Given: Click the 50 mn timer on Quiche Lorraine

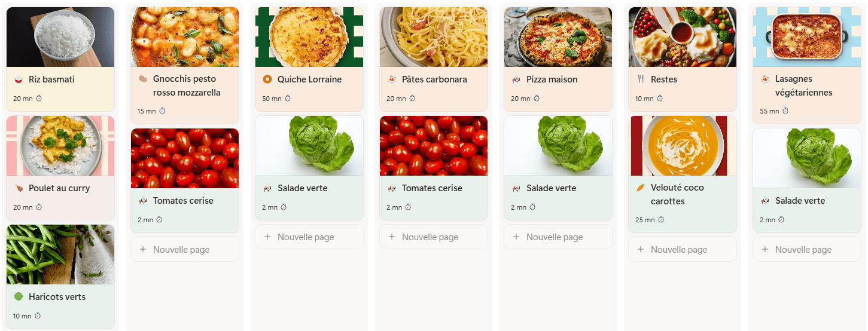Looking at the screenshot, I should (276, 99).
